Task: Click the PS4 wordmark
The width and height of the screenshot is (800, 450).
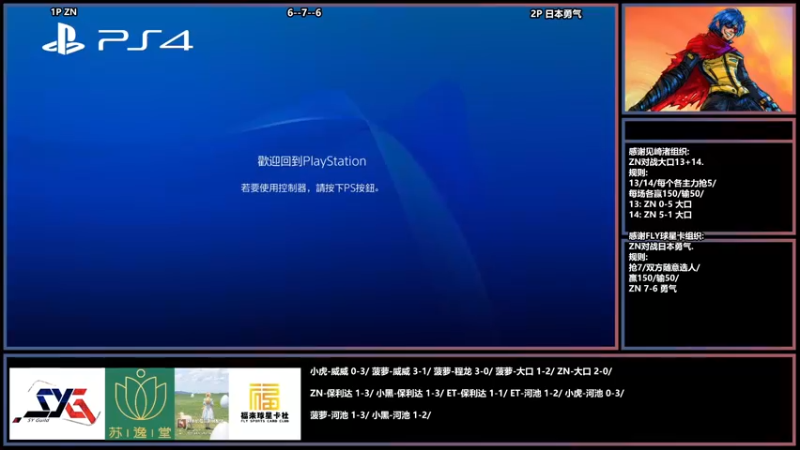Action: pyautogui.click(x=145, y=40)
